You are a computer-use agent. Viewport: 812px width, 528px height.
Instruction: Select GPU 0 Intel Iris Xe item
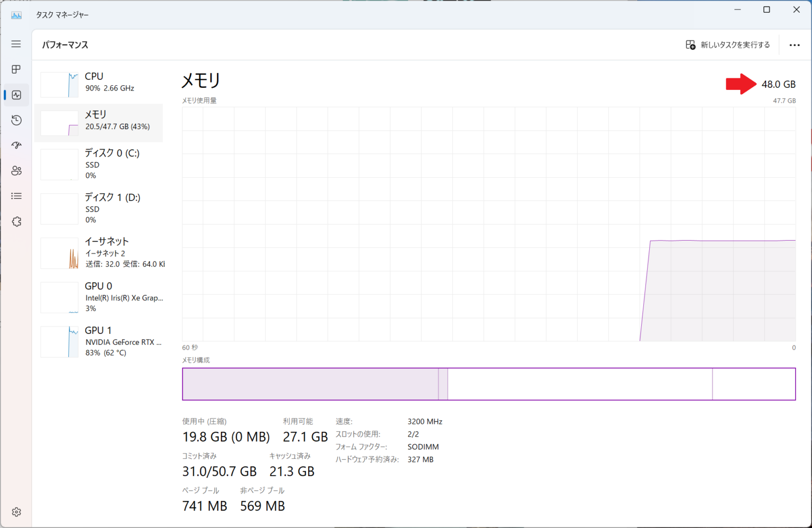(100, 297)
